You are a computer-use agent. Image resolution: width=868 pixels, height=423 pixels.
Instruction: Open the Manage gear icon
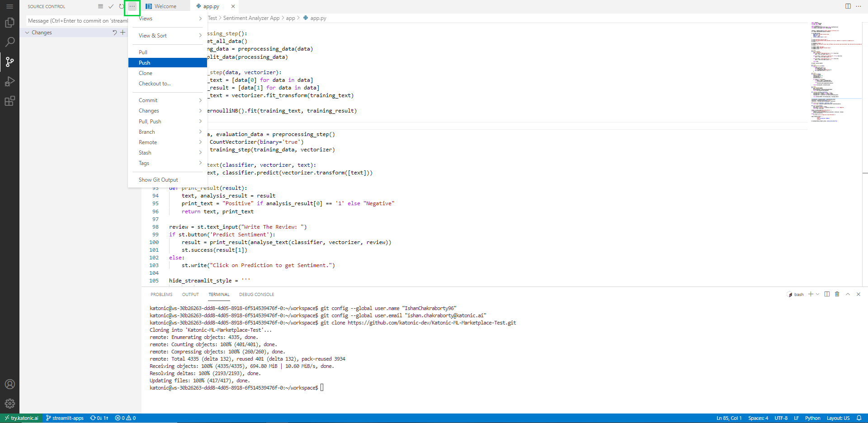click(9, 404)
